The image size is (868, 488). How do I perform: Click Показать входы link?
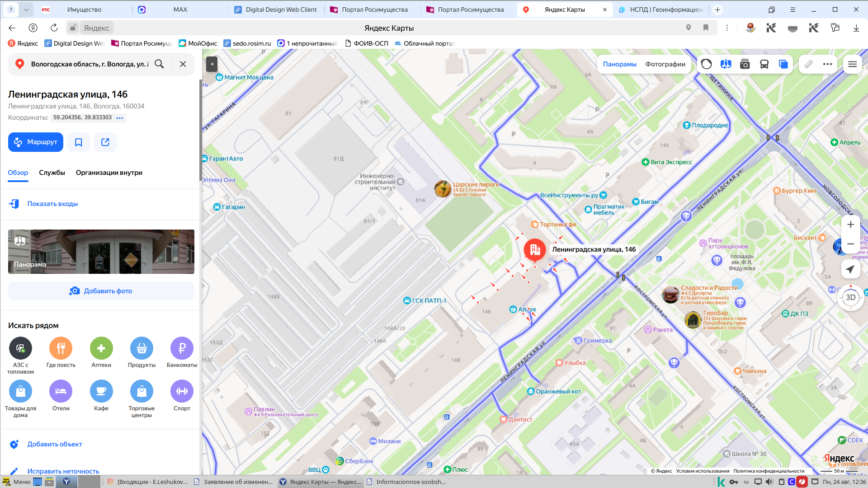pyautogui.click(x=52, y=204)
